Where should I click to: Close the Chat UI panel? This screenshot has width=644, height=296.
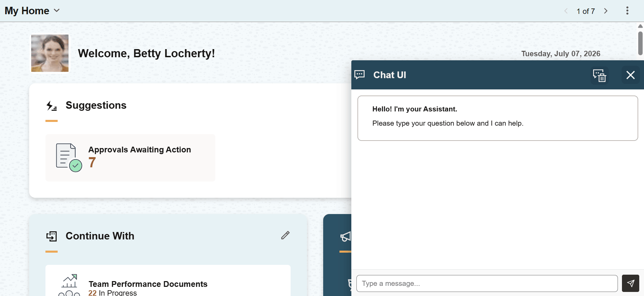click(630, 75)
